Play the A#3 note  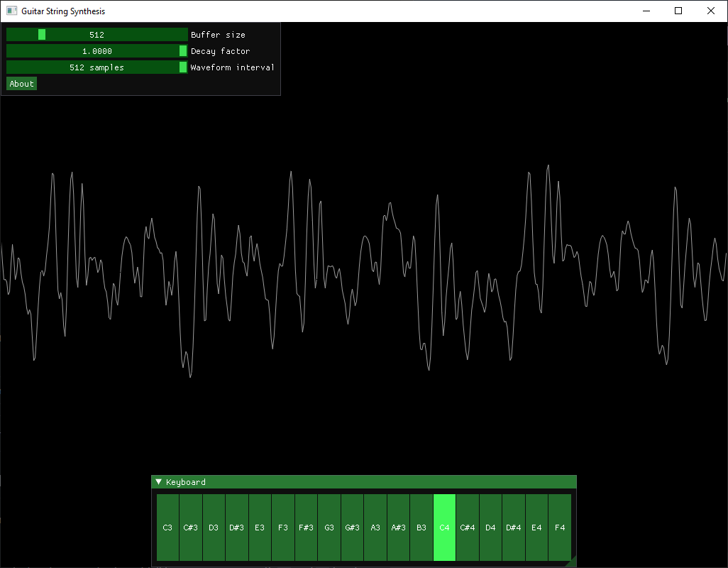398,528
